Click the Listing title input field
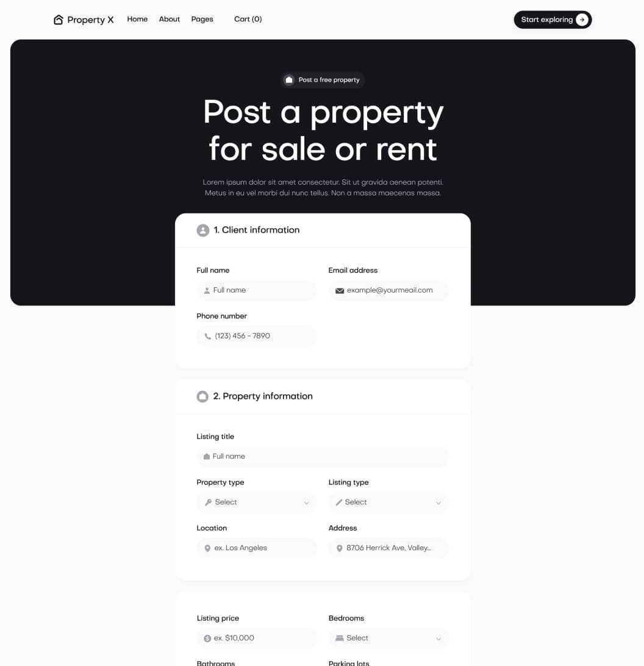The width and height of the screenshot is (644, 666). (x=322, y=456)
